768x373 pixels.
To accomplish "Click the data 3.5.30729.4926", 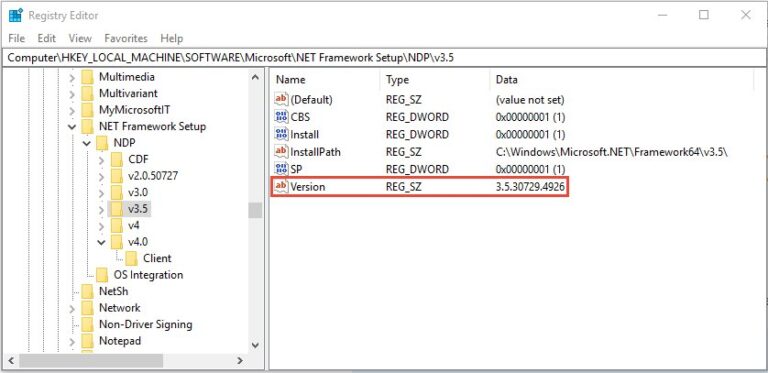I will click(530, 186).
